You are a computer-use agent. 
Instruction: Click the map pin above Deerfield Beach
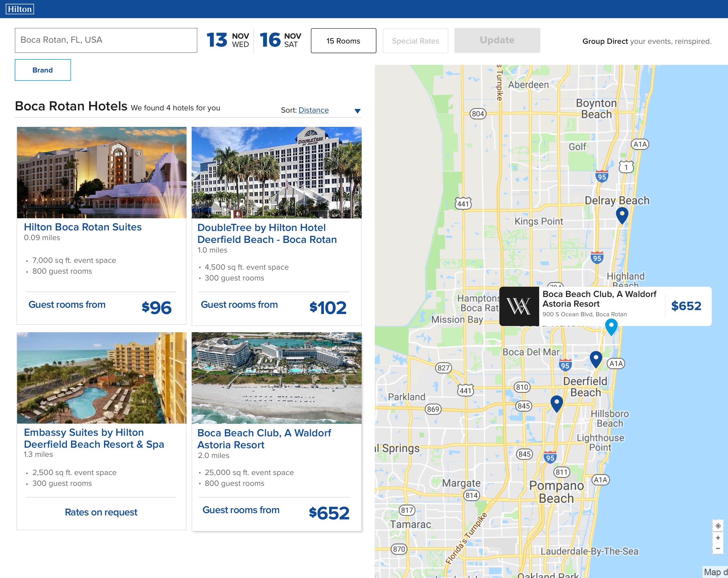596,358
